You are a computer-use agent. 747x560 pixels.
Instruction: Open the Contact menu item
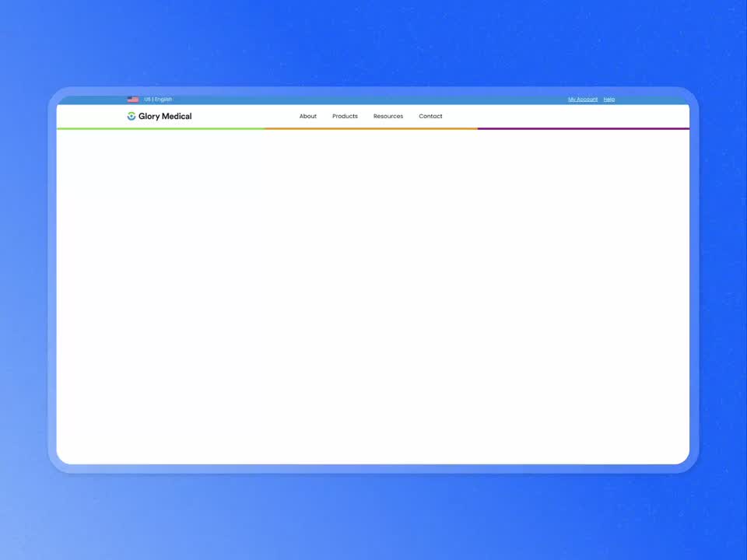coord(430,116)
